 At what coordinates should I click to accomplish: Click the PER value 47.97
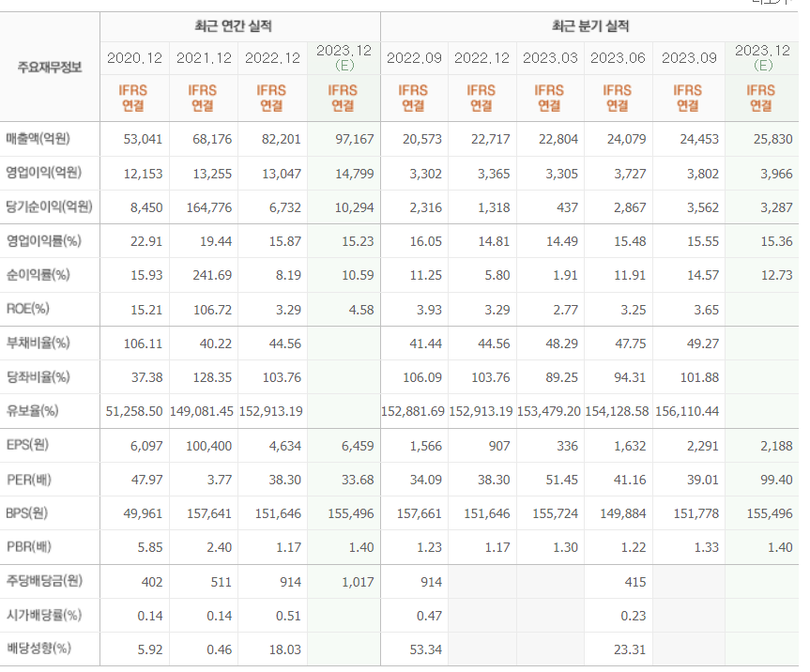pos(146,481)
